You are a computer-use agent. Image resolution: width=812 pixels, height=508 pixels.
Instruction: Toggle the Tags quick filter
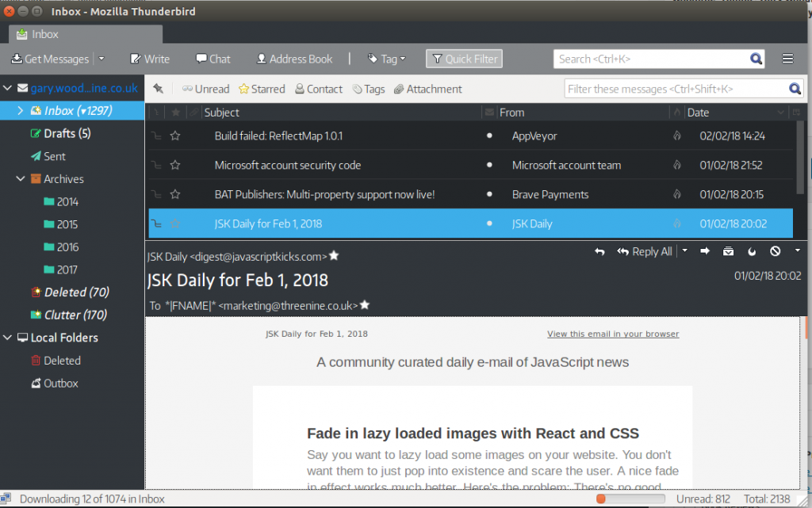tap(368, 89)
